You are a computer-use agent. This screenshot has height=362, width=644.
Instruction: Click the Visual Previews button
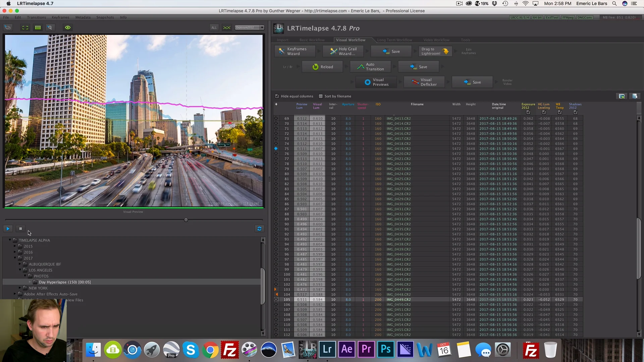tap(376, 82)
